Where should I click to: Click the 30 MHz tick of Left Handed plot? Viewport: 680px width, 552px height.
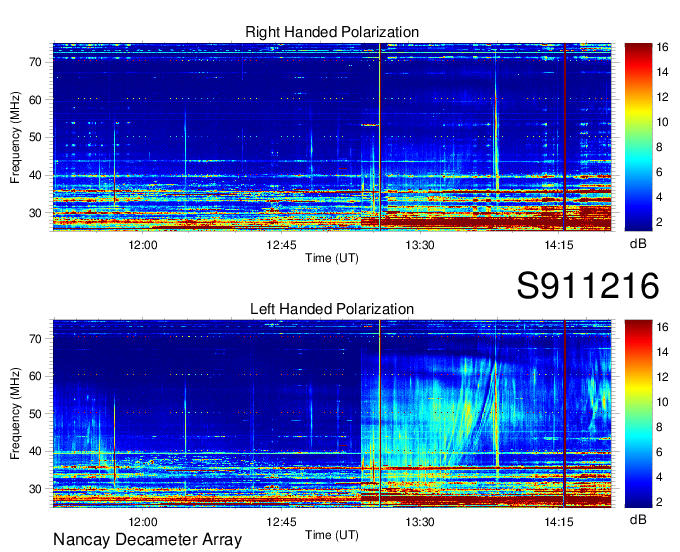[36, 489]
